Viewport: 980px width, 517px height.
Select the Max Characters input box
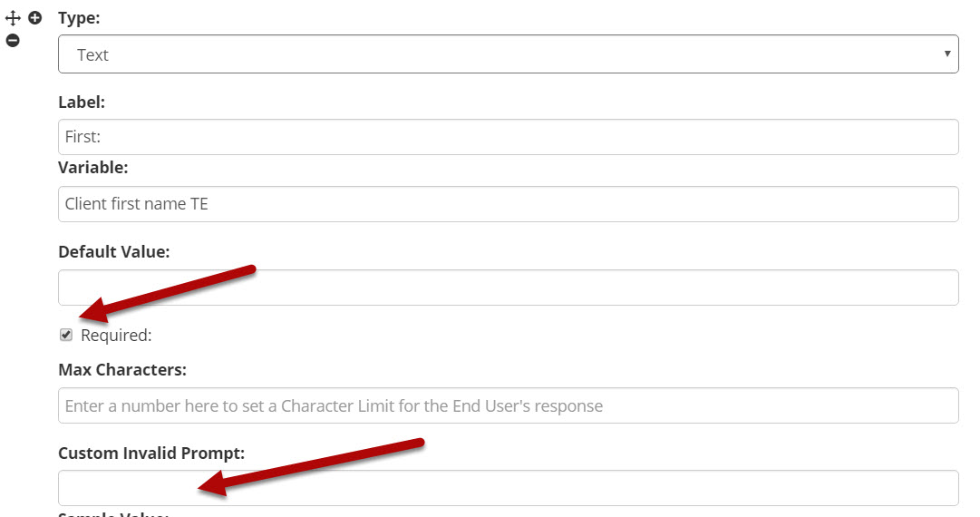(x=508, y=405)
